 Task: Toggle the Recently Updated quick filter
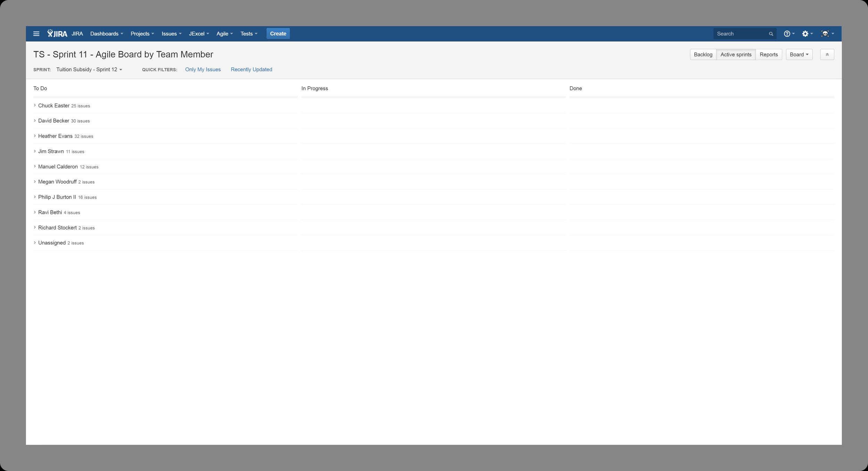click(251, 69)
